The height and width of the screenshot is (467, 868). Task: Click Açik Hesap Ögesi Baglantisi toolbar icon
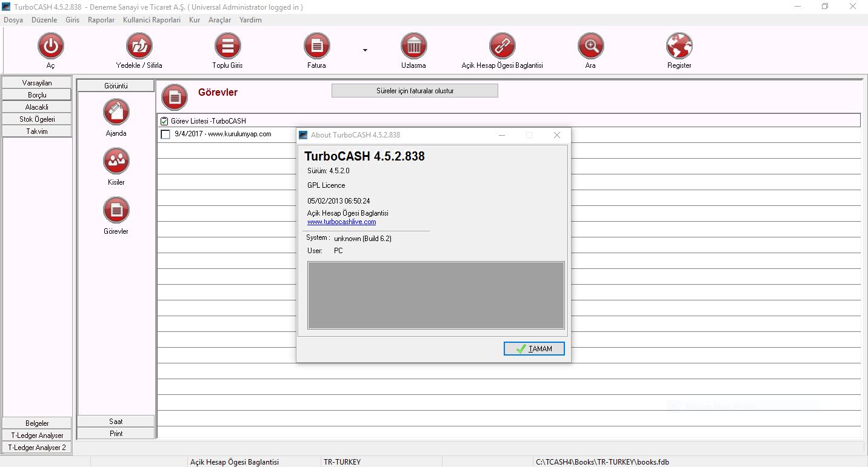(x=502, y=46)
